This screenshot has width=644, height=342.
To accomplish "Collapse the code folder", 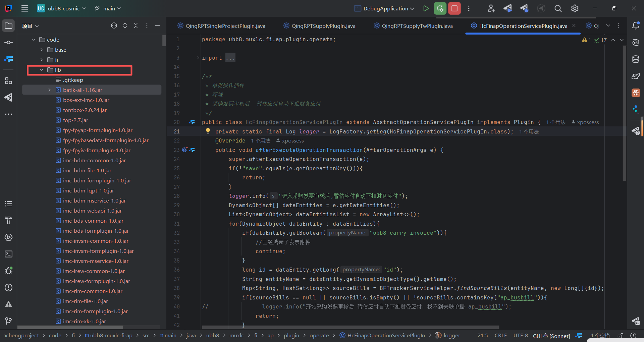I will [x=34, y=40].
